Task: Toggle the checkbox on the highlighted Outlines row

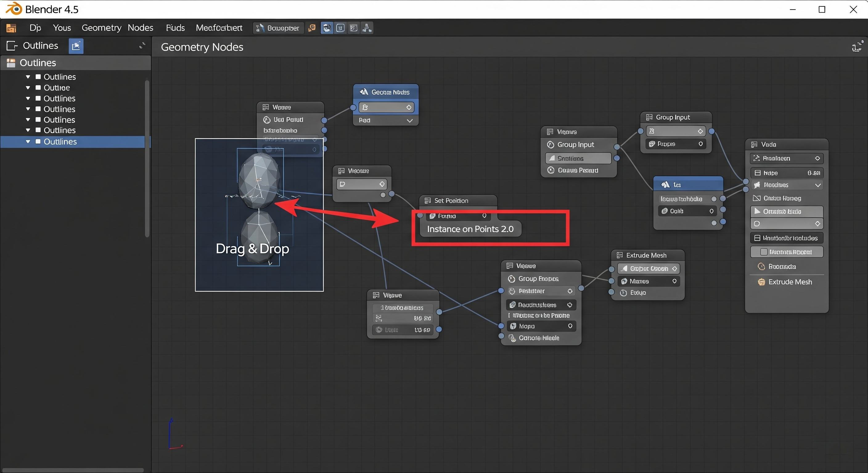Action: point(38,142)
